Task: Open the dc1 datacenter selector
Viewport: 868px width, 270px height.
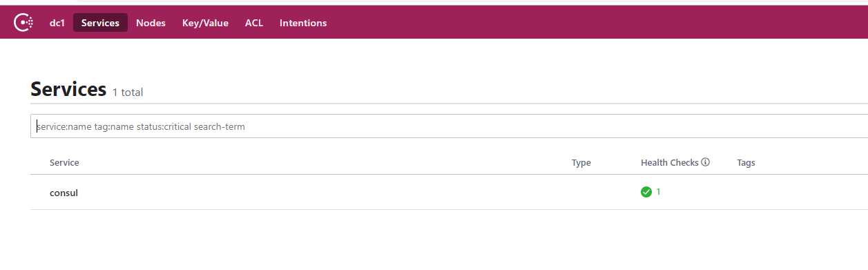Action: click(57, 23)
